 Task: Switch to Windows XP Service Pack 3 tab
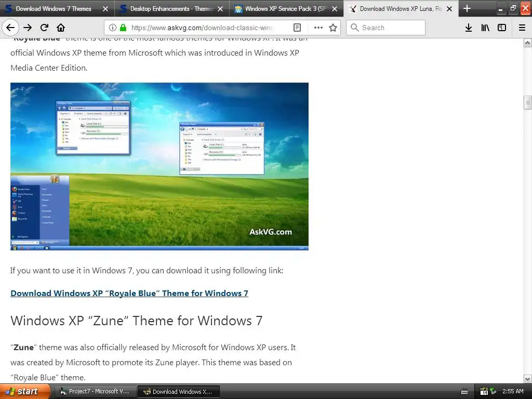[x=285, y=9]
